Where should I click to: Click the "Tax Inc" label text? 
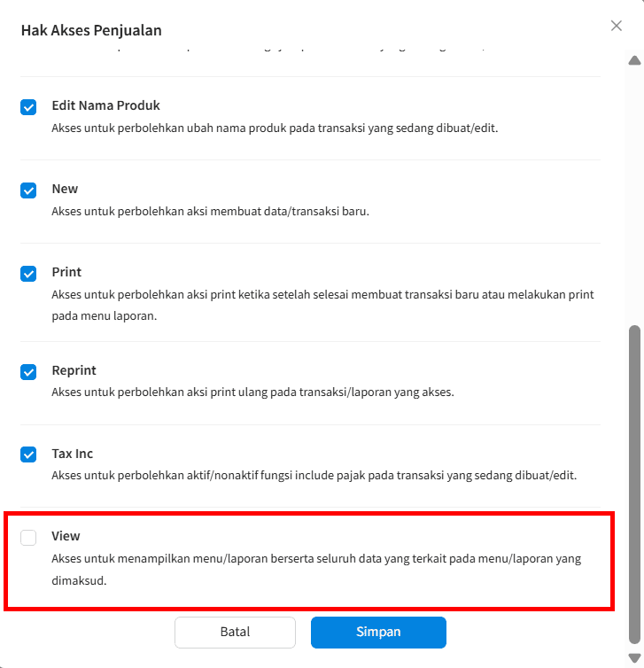coord(72,454)
